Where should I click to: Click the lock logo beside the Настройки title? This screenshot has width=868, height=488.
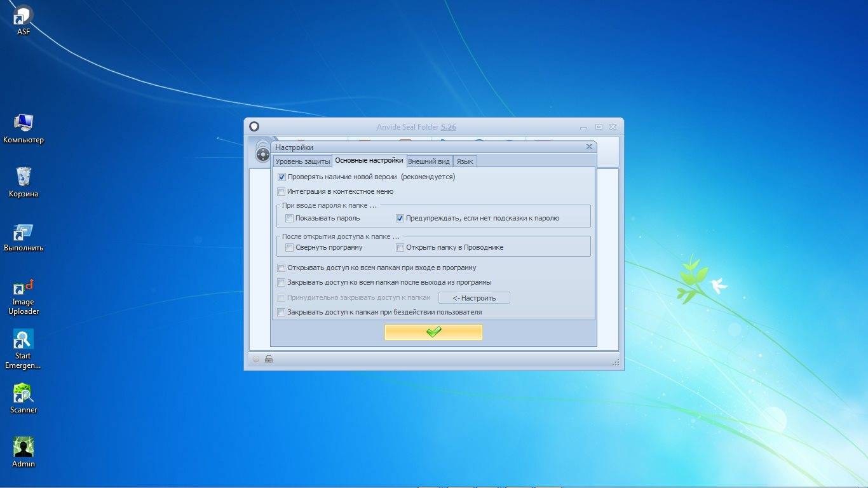pyautogui.click(x=262, y=152)
